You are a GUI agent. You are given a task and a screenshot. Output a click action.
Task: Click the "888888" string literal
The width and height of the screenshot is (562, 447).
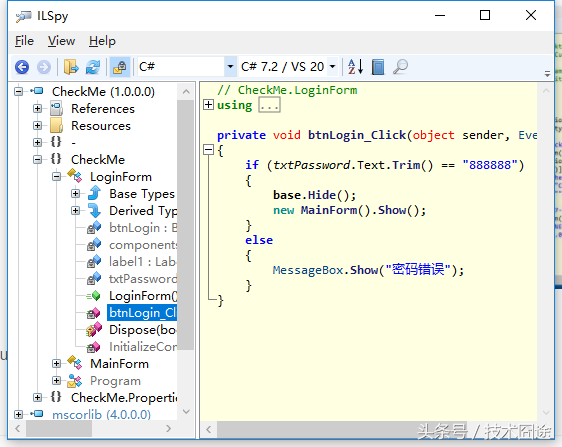click(x=490, y=165)
